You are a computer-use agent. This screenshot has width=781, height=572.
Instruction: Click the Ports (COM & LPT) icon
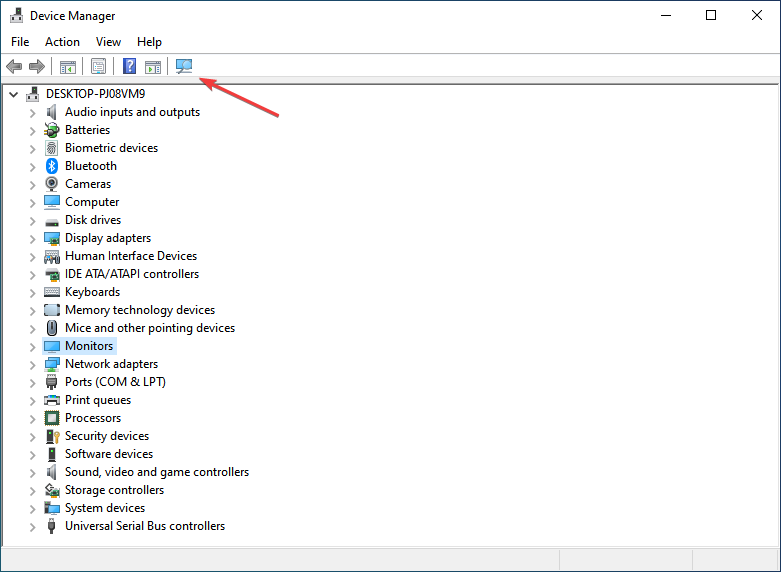tap(51, 382)
